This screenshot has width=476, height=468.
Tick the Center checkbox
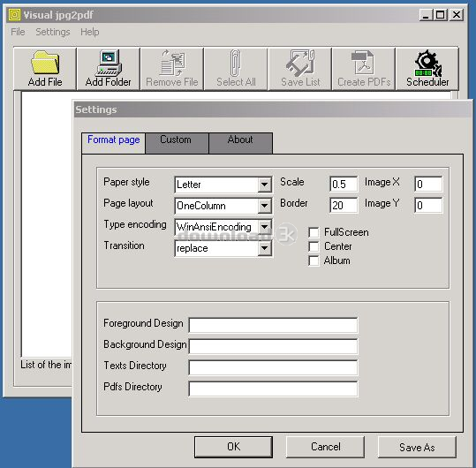pos(314,246)
